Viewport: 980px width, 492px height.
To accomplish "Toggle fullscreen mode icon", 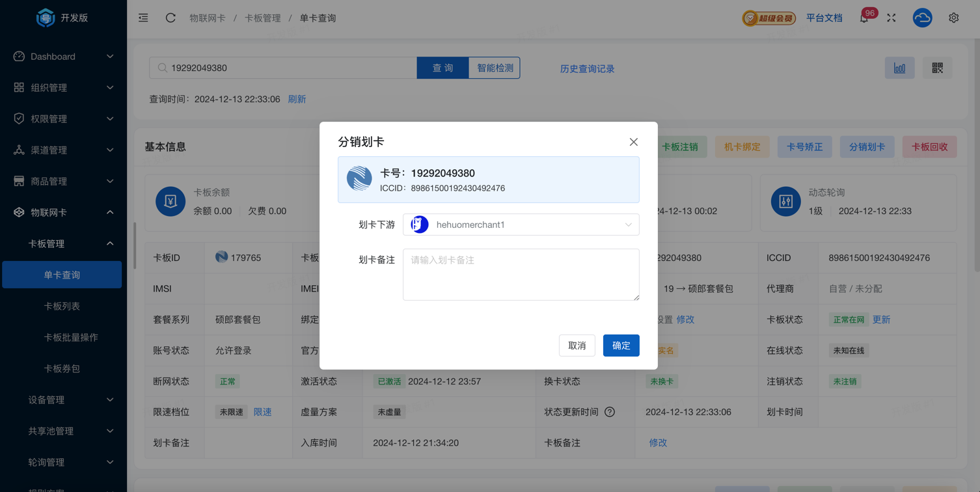I will [892, 18].
